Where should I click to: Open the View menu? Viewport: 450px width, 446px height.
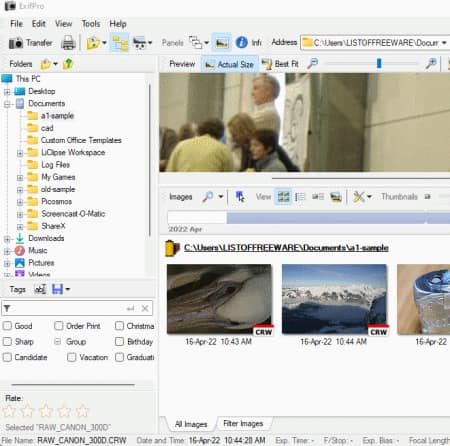pyautogui.click(x=63, y=24)
